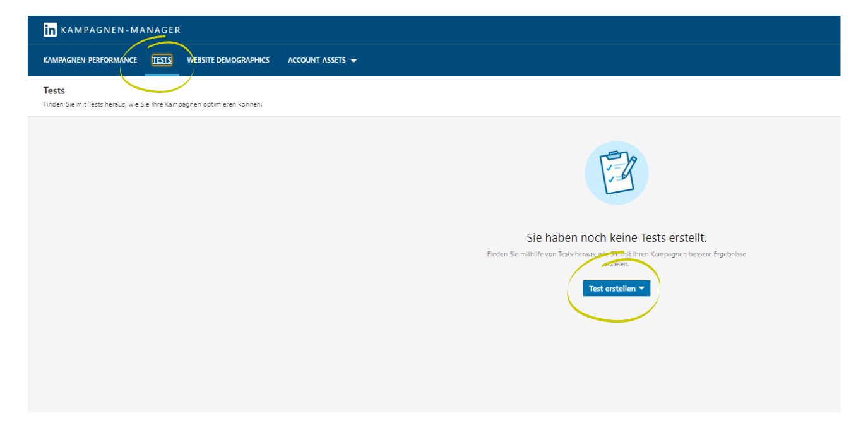Click the "Tests" page heading
The height and width of the screenshot is (423, 868).
point(54,91)
